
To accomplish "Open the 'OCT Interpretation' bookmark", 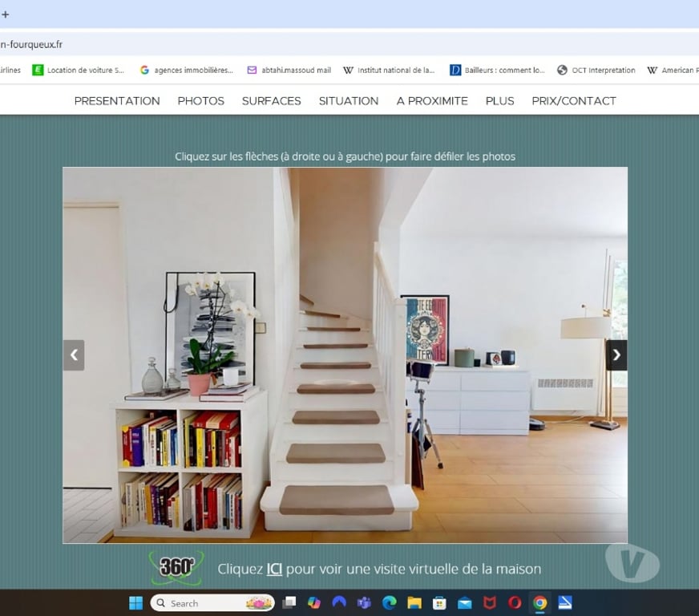I will coord(596,71).
